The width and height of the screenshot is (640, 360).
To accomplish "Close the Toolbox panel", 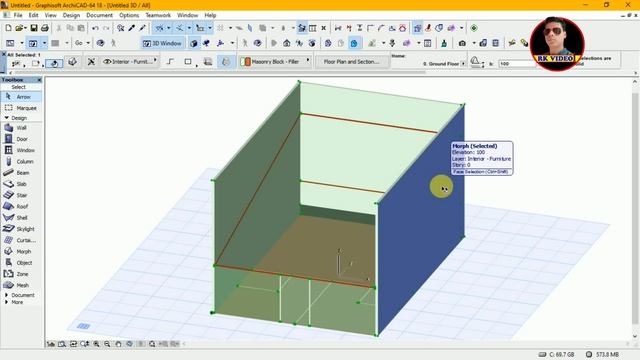I will coord(39,80).
